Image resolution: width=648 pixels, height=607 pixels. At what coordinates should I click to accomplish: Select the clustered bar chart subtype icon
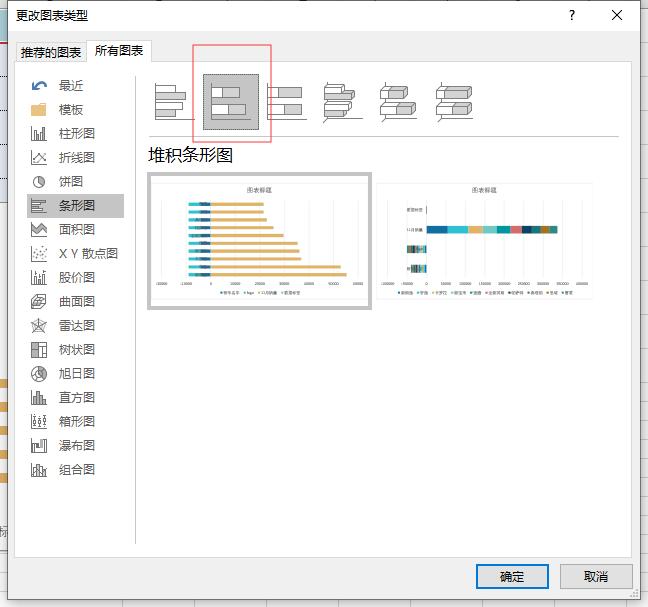tap(174, 102)
